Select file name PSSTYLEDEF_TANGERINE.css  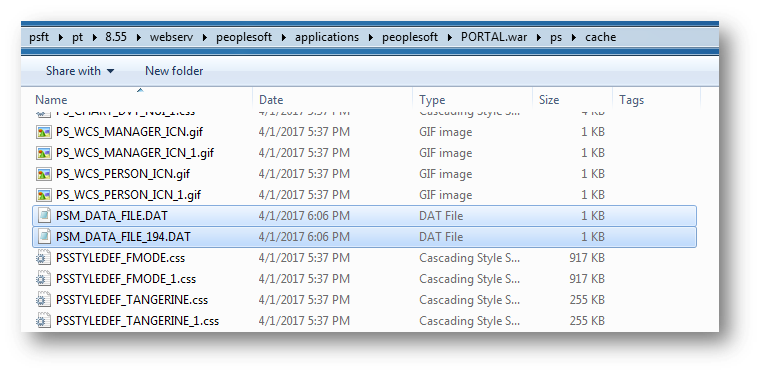(x=132, y=300)
